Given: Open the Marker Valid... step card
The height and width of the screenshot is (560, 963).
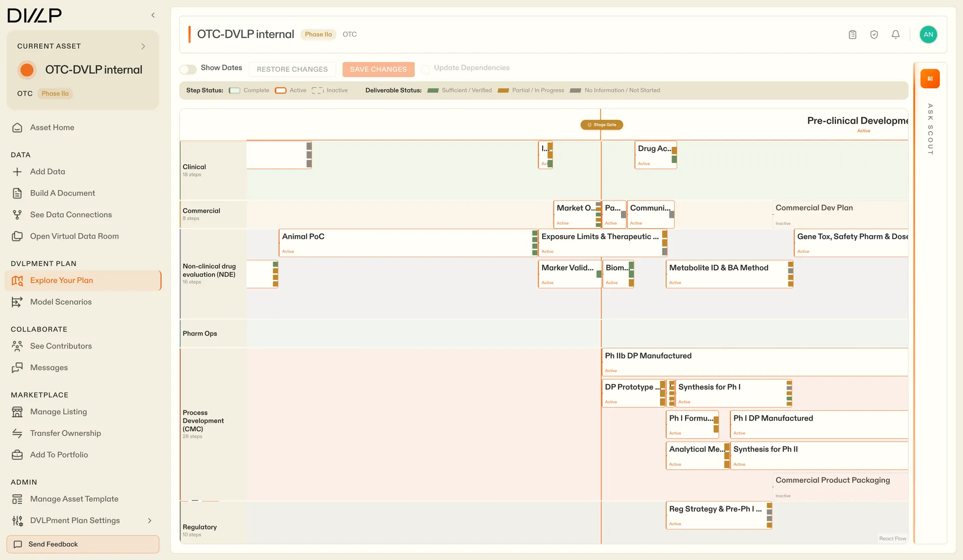Looking at the screenshot, I should coord(570,274).
